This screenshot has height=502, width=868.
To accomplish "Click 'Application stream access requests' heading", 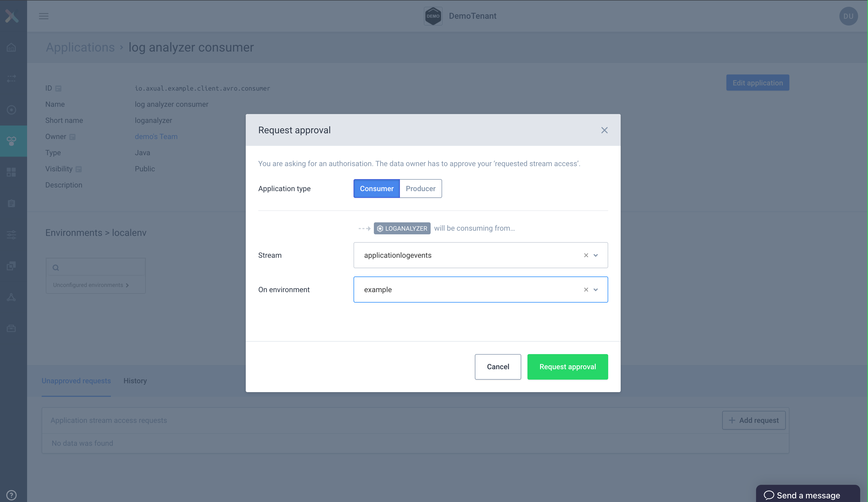I will coord(109,420).
